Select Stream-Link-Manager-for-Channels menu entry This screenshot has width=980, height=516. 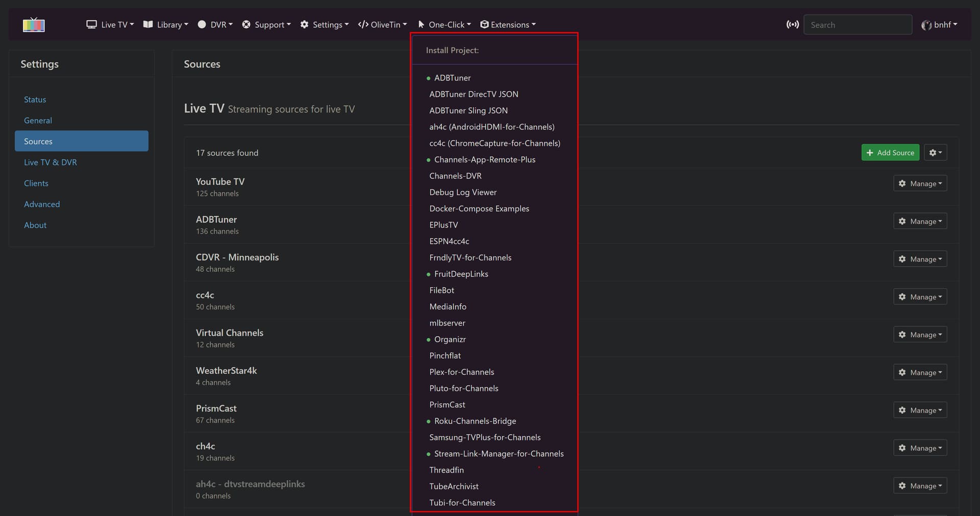pos(499,454)
